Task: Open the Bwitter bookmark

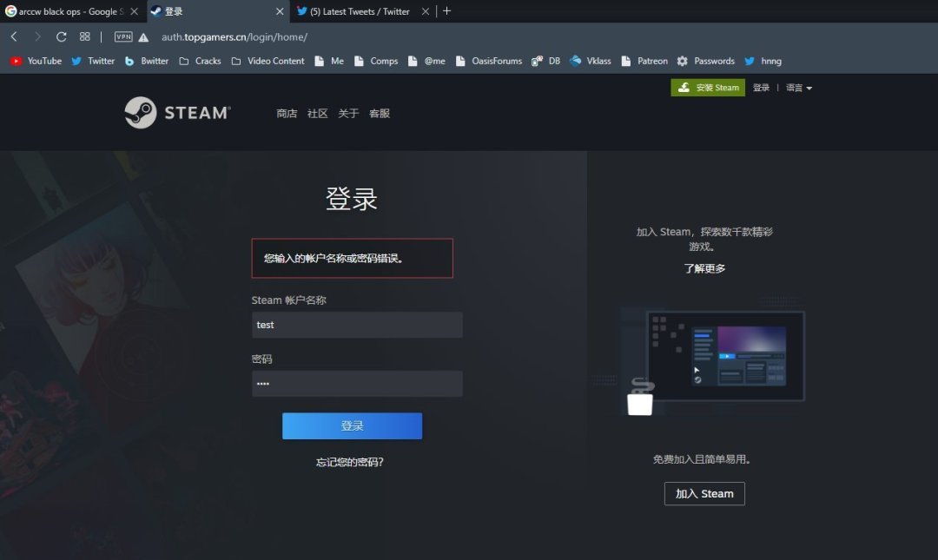Action: tap(147, 61)
